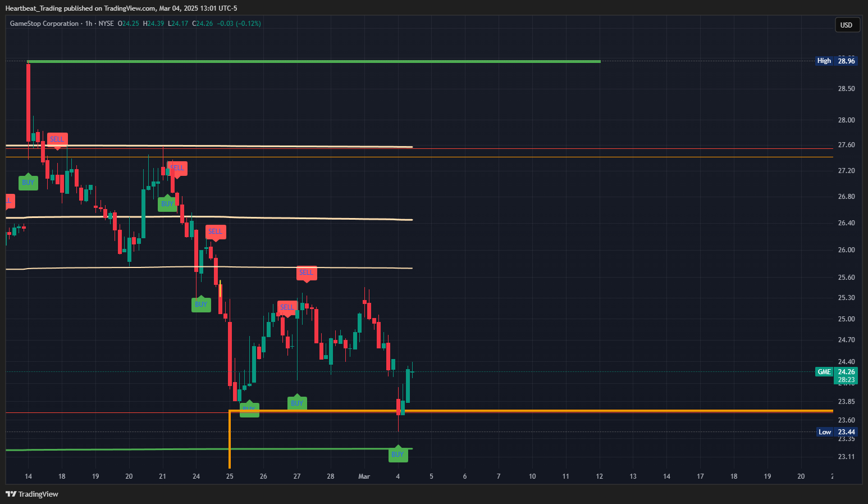The width and height of the screenshot is (868, 504).
Task: Click the SELL marker near the 26.40 level
Action: (x=216, y=232)
